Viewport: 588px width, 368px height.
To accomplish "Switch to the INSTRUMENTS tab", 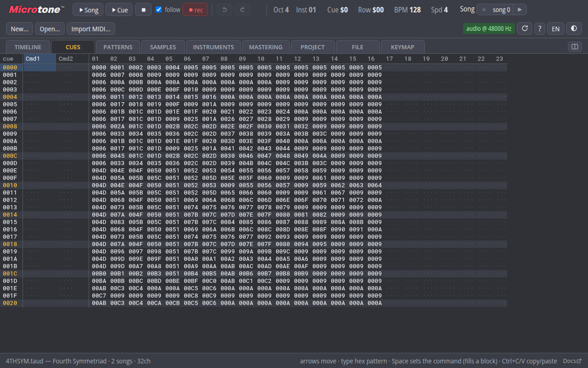I will (x=214, y=47).
